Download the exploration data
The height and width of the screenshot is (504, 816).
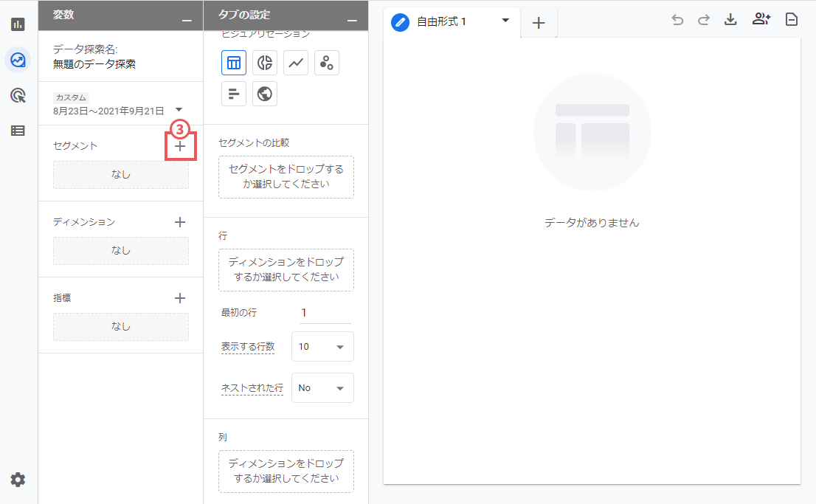point(730,20)
